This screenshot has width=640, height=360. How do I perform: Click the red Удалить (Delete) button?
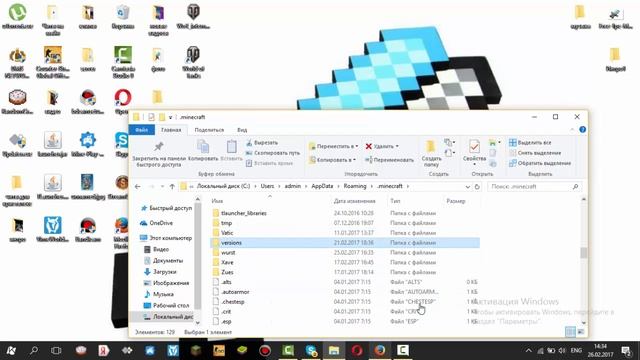(381, 146)
